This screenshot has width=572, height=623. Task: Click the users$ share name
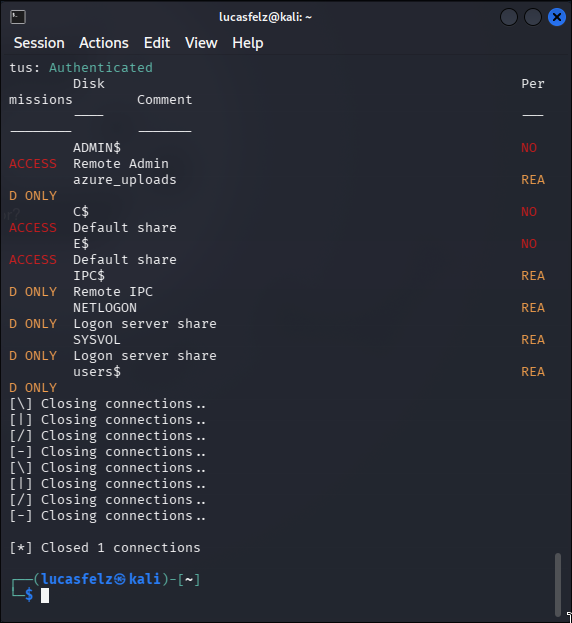[97, 372]
